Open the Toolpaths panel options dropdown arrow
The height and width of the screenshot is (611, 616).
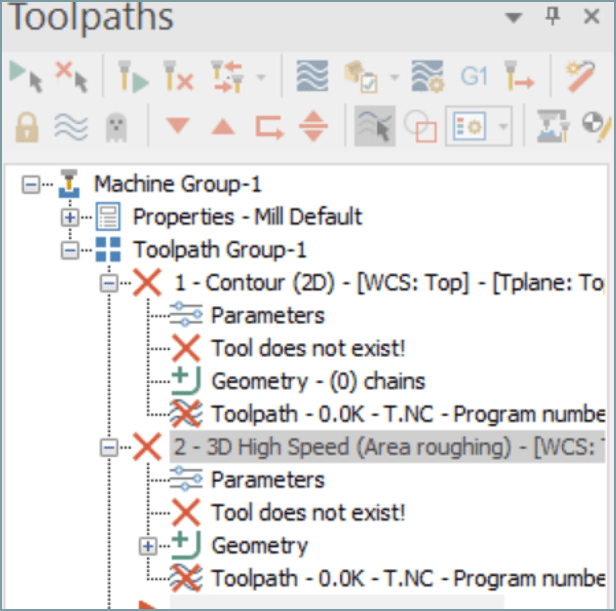[514, 17]
